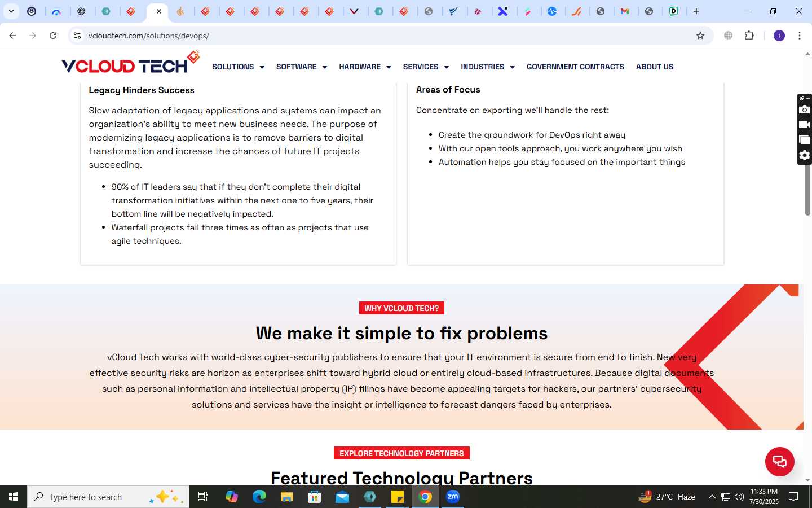Open the weather 27°C Haze widget

pos(667,497)
